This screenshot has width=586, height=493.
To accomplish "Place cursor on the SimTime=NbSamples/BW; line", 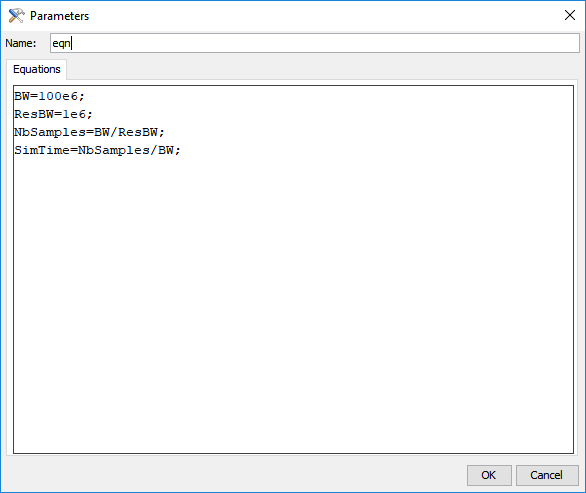I will [97, 150].
